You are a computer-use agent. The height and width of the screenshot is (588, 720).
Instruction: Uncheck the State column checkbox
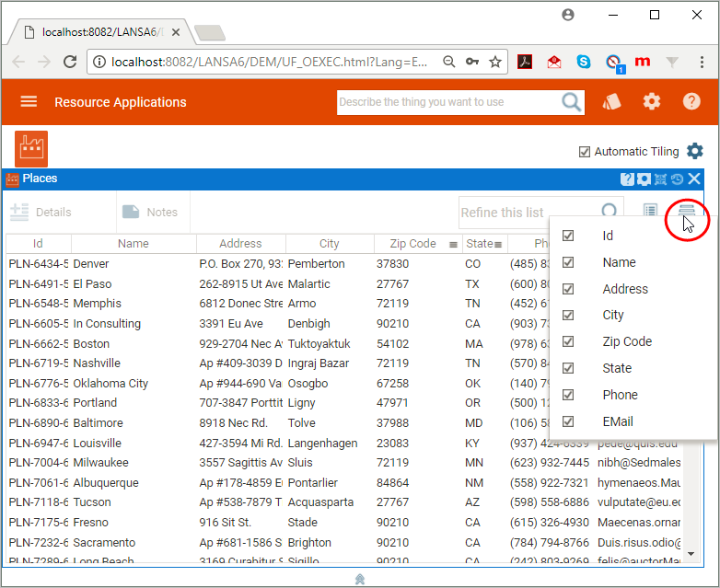point(568,368)
